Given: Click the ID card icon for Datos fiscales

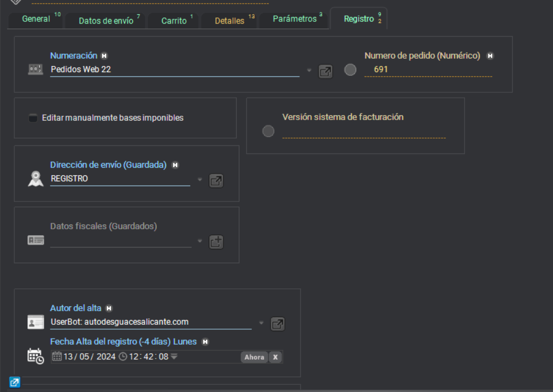Looking at the screenshot, I should 35,239.
